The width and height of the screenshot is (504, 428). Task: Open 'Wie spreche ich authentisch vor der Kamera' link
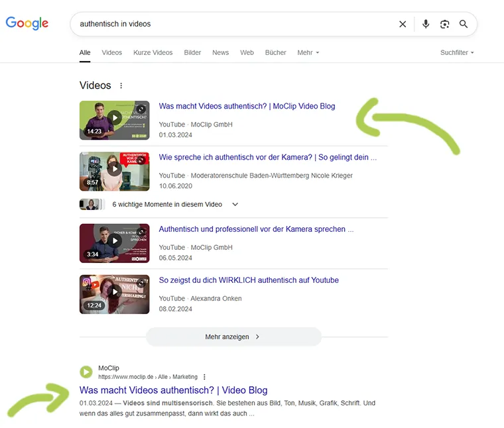click(267, 157)
